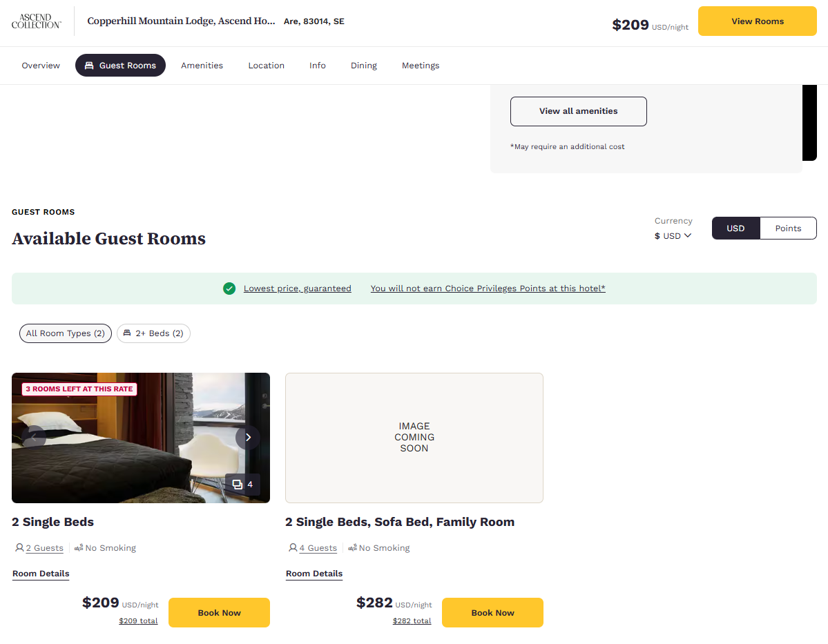Click guest icon beside 4 Guests
The width and height of the screenshot is (828, 644).
click(x=293, y=548)
